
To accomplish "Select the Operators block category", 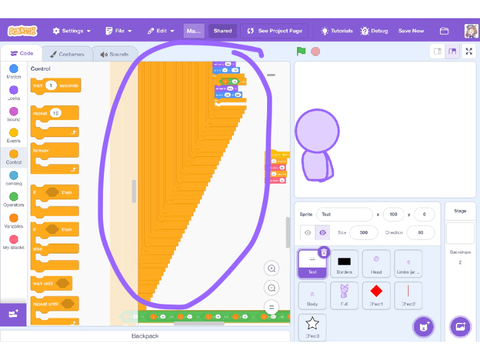I will pyautogui.click(x=14, y=200).
